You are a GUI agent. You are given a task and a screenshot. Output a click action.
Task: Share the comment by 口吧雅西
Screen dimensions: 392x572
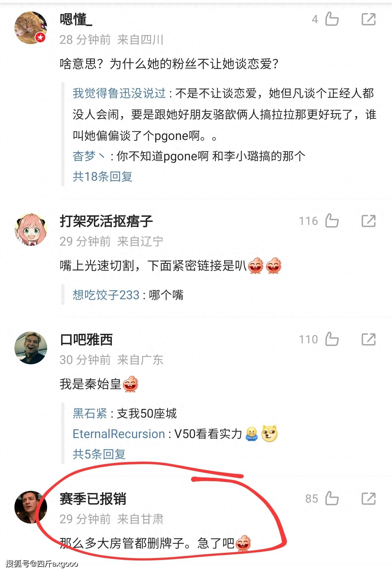point(369,339)
